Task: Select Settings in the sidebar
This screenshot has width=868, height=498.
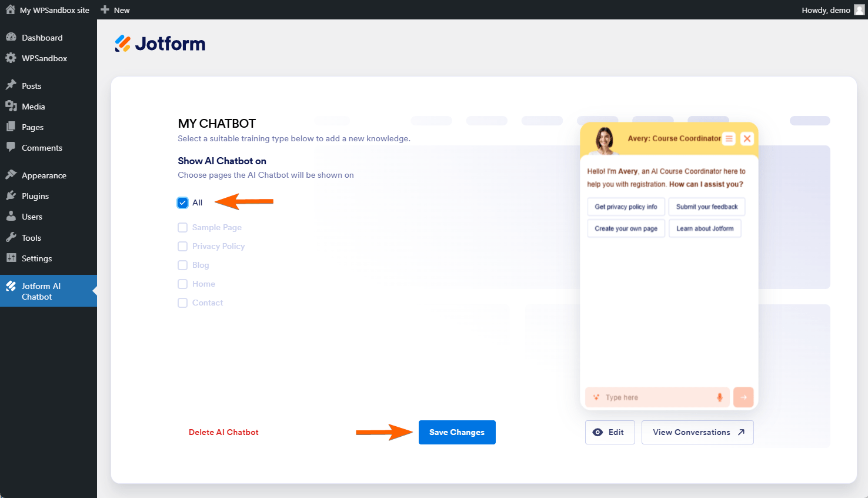Action: coord(48,258)
